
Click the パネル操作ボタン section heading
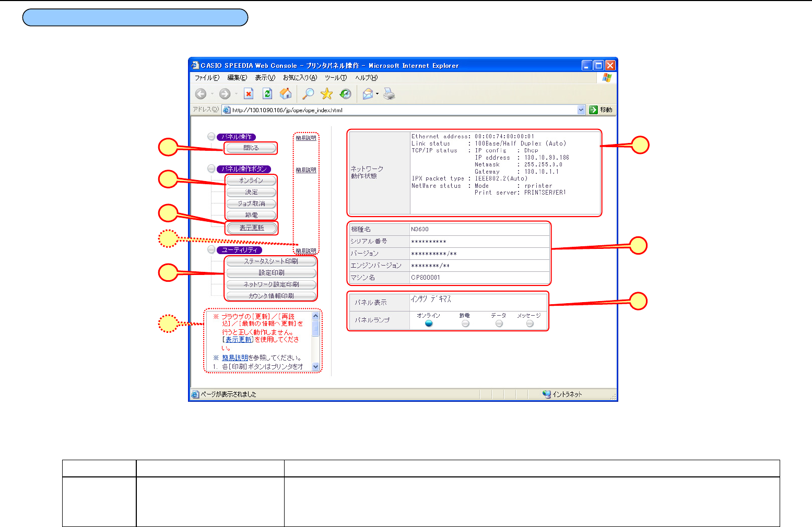coord(244,169)
